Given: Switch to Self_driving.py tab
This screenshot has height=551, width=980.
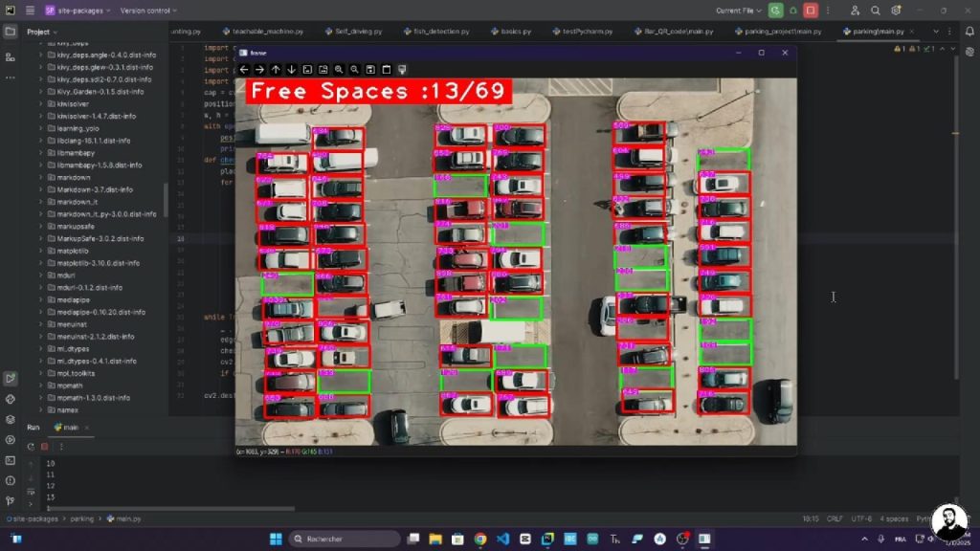Looking at the screenshot, I should pyautogui.click(x=354, y=32).
